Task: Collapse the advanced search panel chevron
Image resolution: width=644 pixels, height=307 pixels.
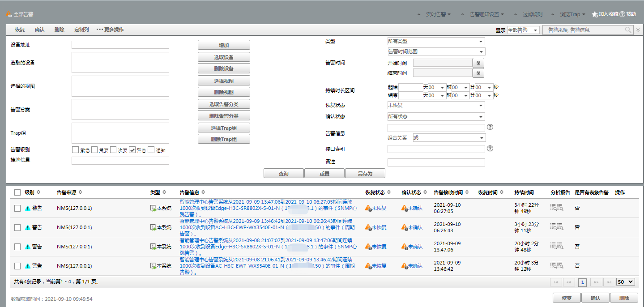Action: click(638, 30)
